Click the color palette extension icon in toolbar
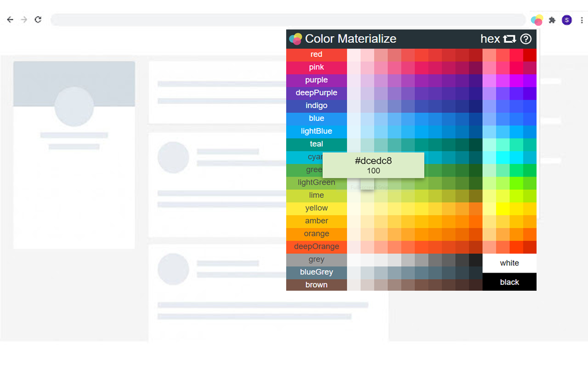The image size is (588, 368). tap(537, 20)
